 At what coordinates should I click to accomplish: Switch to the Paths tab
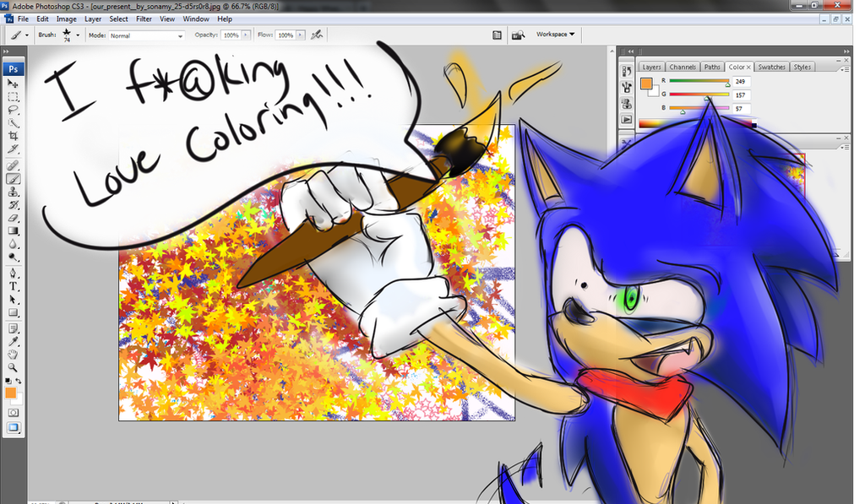click(712, 67)
